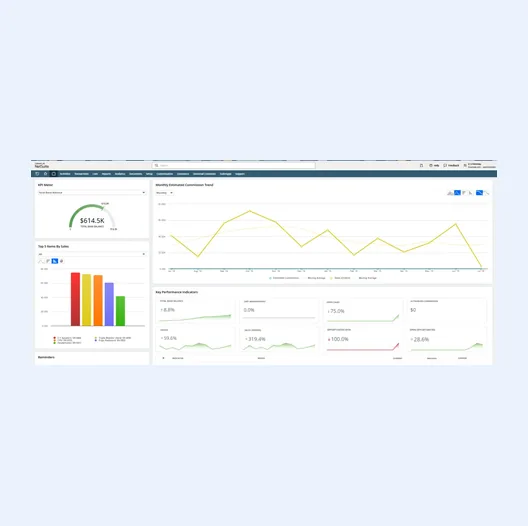Open the user role icon in header
The width and height of the screenshot is (528, 526).
[465, 165]
